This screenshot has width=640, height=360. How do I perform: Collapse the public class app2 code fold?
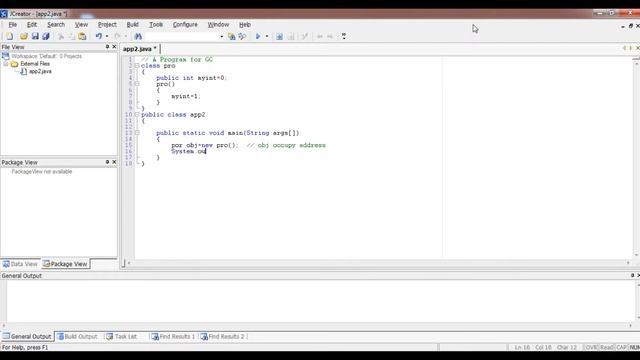pyautogui.click(x=137, y=115)
